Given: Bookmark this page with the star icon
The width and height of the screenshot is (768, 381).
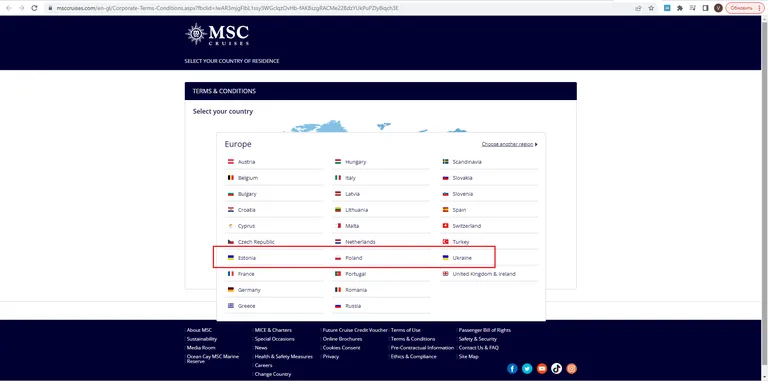Looking at the screenshot, I should 651,8.
